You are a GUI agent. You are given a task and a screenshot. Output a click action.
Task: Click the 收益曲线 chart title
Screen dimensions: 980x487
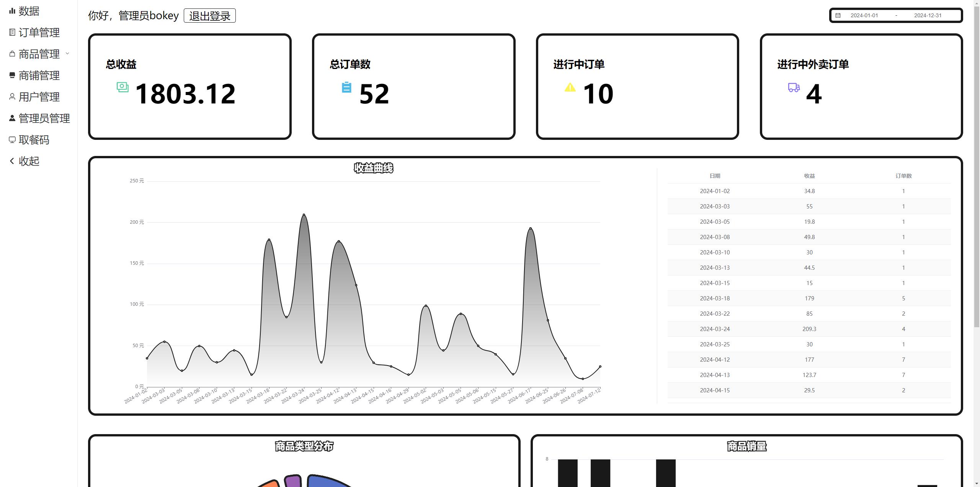pyautogui.click(x=373, y=168)
